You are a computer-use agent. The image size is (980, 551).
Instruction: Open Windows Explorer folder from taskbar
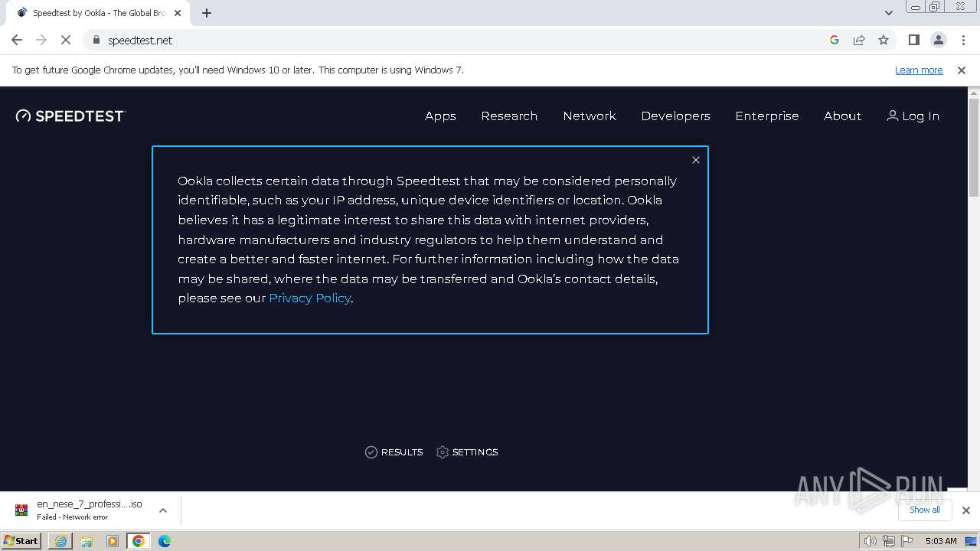pos(87,541)
